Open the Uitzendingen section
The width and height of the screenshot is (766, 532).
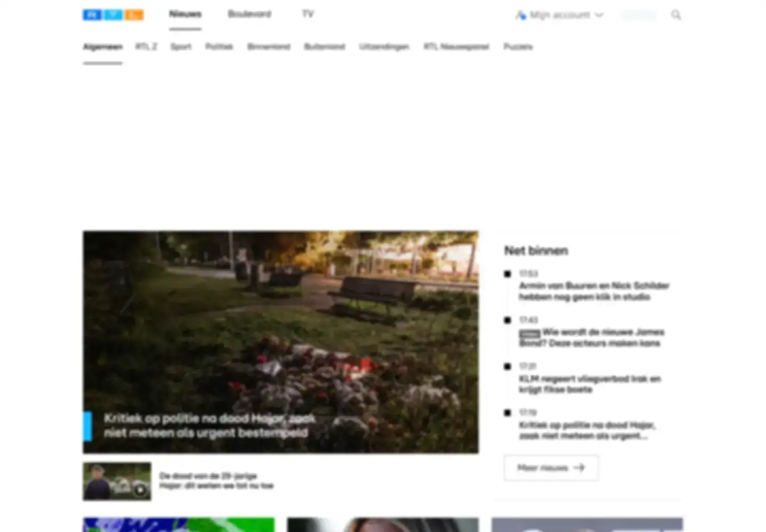click(384, 47)
